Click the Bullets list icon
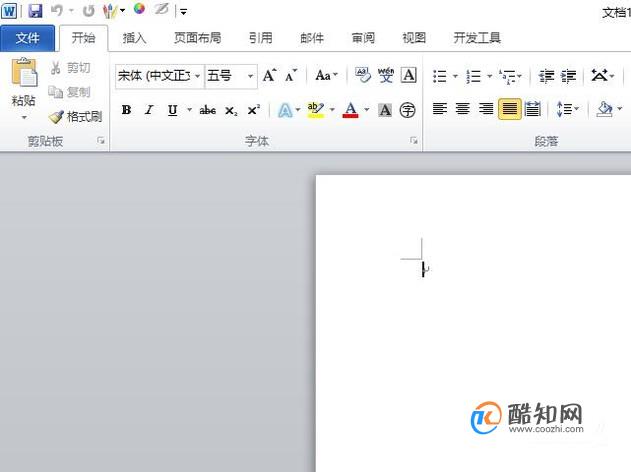Screen dimensions: 631x472 click(439, 76)
